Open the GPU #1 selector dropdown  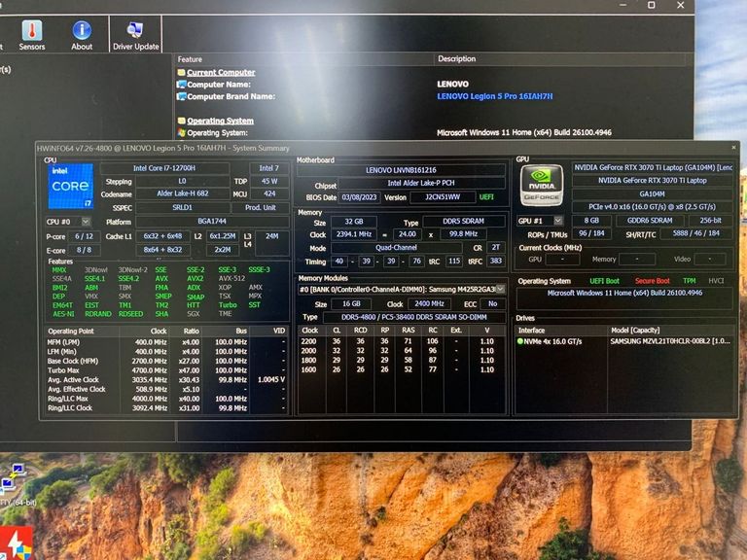[x=558, y=221]
